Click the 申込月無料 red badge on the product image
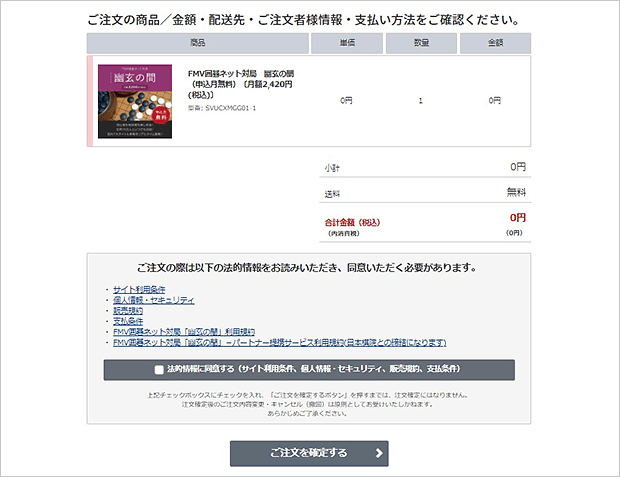Screen dimensions: 620x477 tap(161, 115)
